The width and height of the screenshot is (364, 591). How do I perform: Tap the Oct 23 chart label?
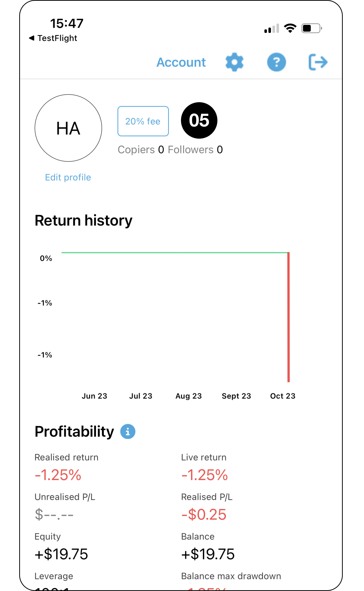(x=283, y=396)
